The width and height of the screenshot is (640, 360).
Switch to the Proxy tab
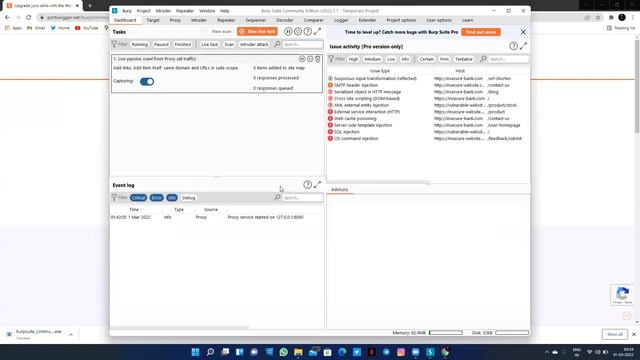click(x=175, y=20)
